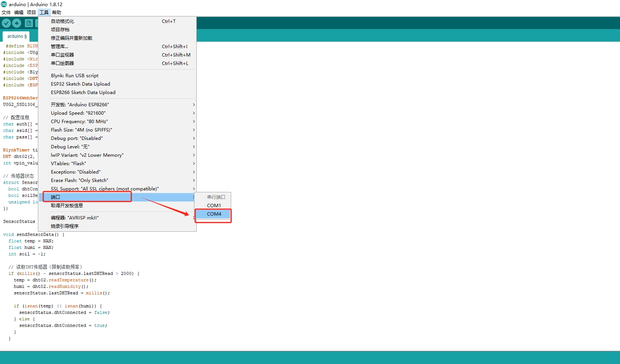Click "float temp = NAN;" line

31,241
